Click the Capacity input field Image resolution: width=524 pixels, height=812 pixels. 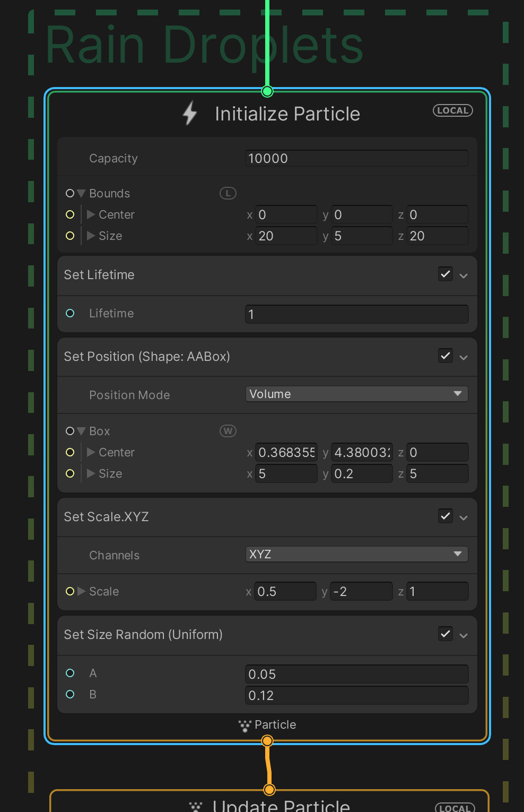tap(356, 158)
